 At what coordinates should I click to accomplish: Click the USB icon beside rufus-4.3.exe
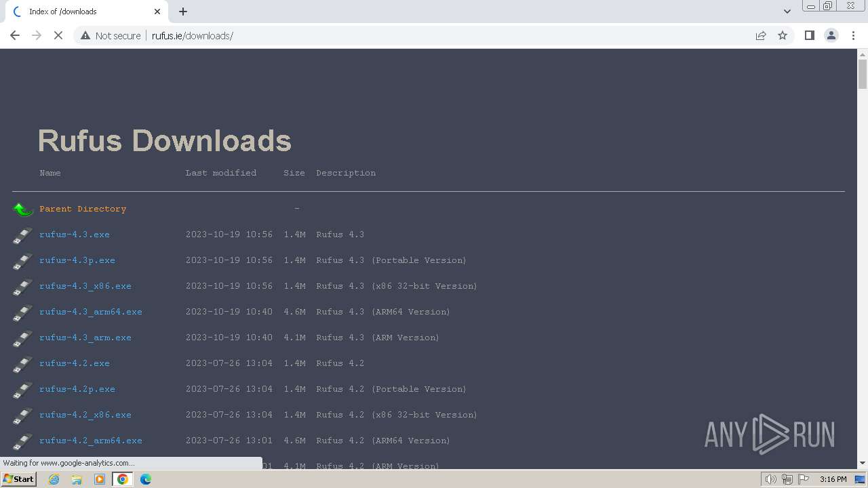pos(22,235)
